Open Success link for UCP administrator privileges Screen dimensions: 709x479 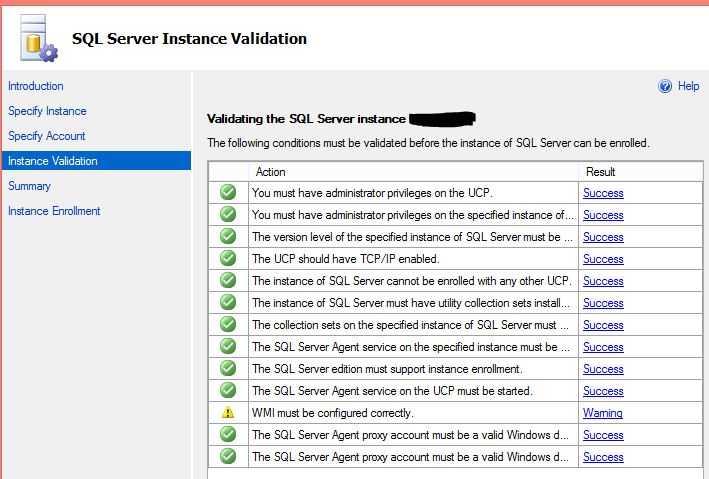(x=603, y=193)
